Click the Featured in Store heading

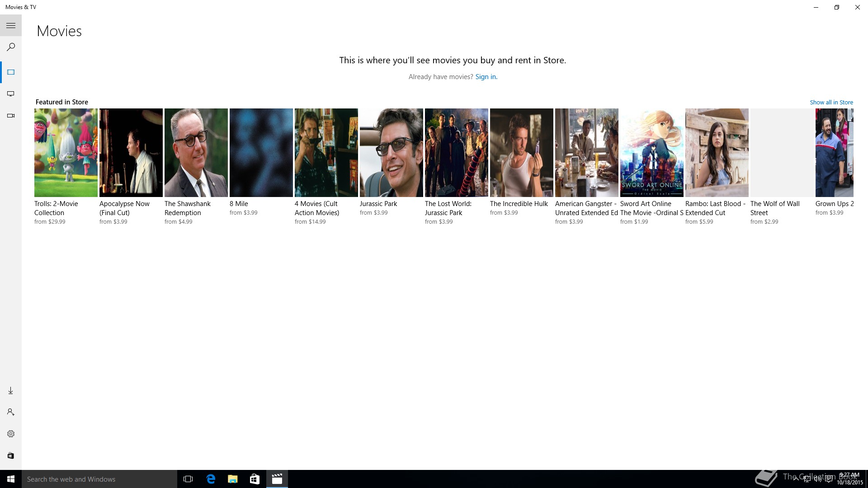(x=62, y=102)
